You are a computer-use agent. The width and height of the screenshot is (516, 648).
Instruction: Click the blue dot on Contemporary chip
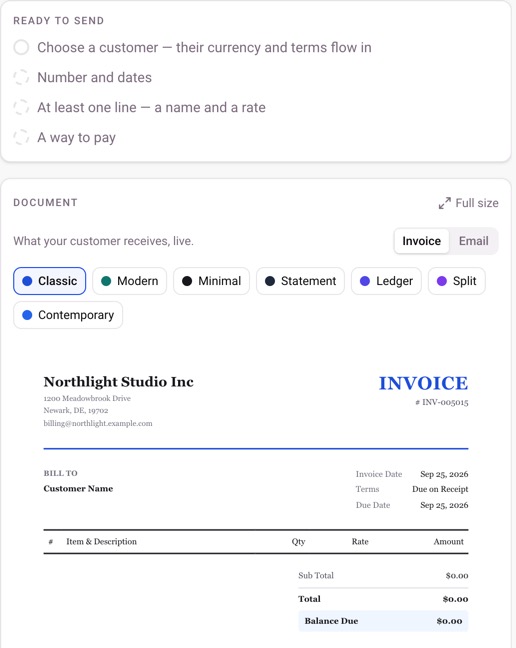(27, 315)
